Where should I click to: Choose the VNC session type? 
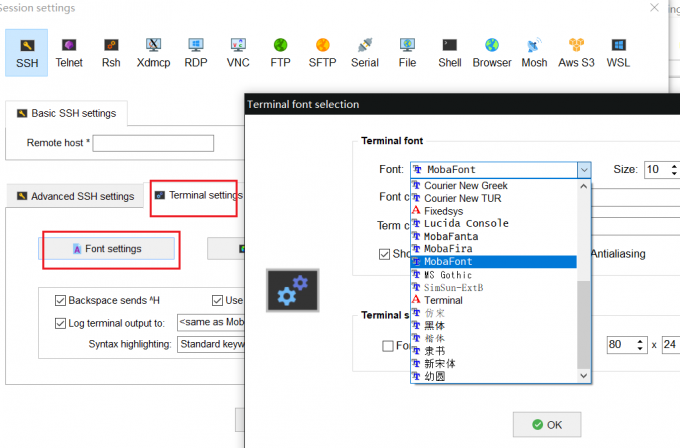tap(238, 53)
